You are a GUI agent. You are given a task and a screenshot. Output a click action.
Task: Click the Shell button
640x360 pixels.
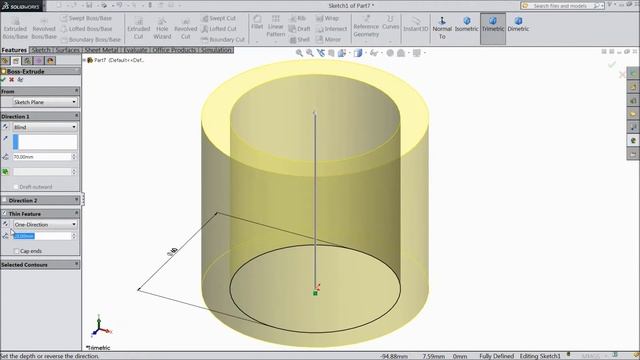[300, 40]
